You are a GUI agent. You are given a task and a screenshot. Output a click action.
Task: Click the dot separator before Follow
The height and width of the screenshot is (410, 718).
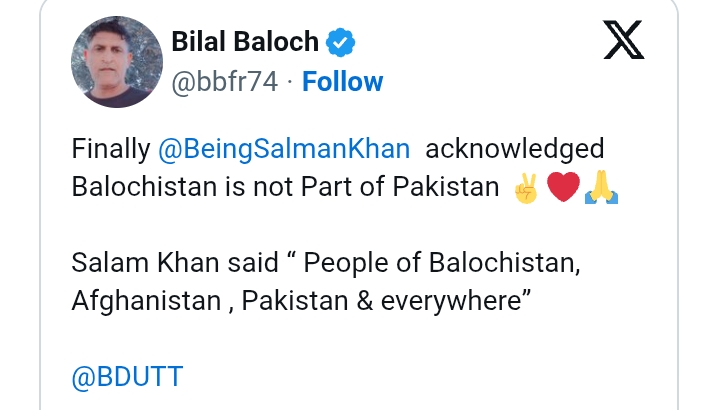(290, 82)
